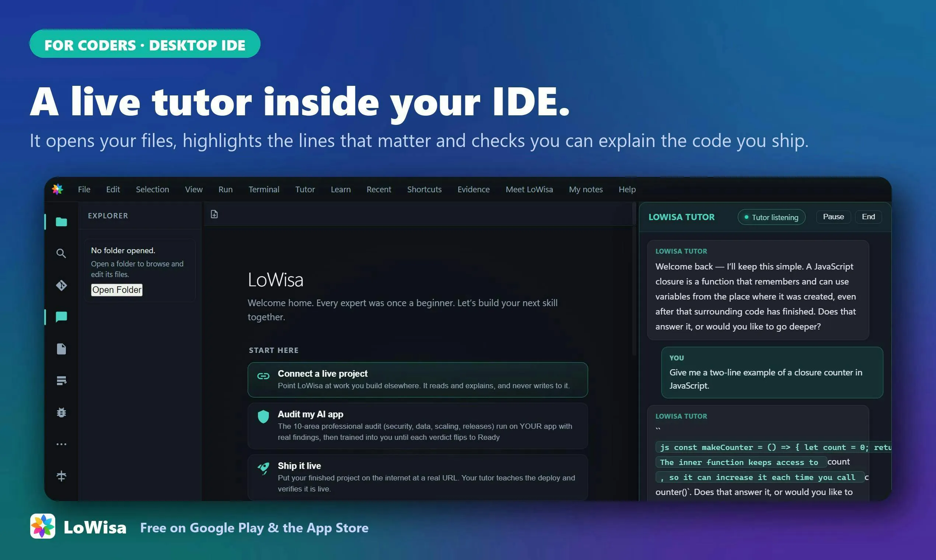Click the link icon on Connect a live project
936x560 pixels.
(x=263, y=376)
